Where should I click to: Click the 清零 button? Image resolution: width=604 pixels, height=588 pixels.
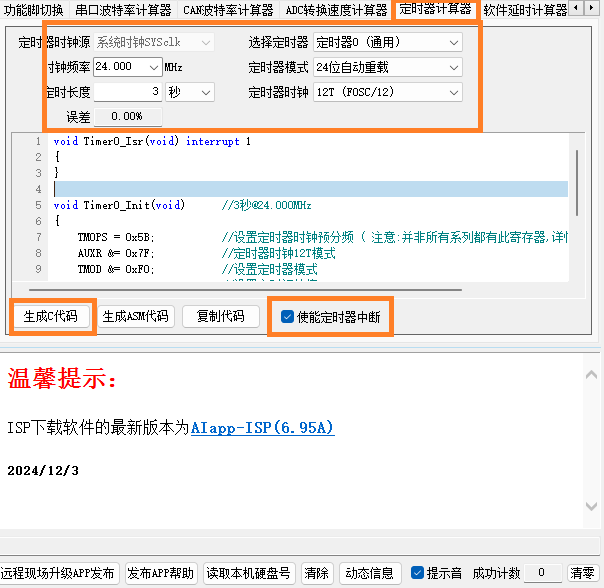click(582, 573)
